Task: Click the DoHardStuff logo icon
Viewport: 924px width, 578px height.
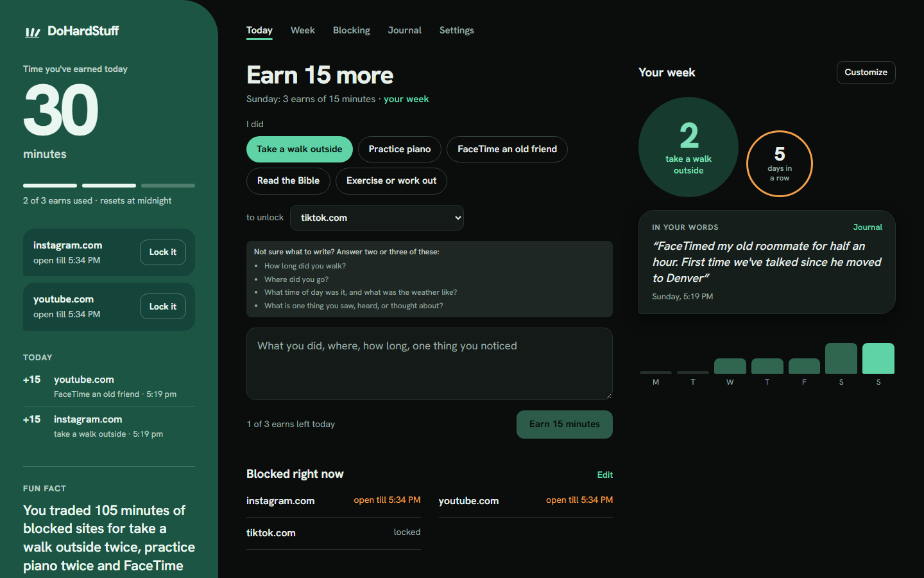Action: click(x=33, y=32)
